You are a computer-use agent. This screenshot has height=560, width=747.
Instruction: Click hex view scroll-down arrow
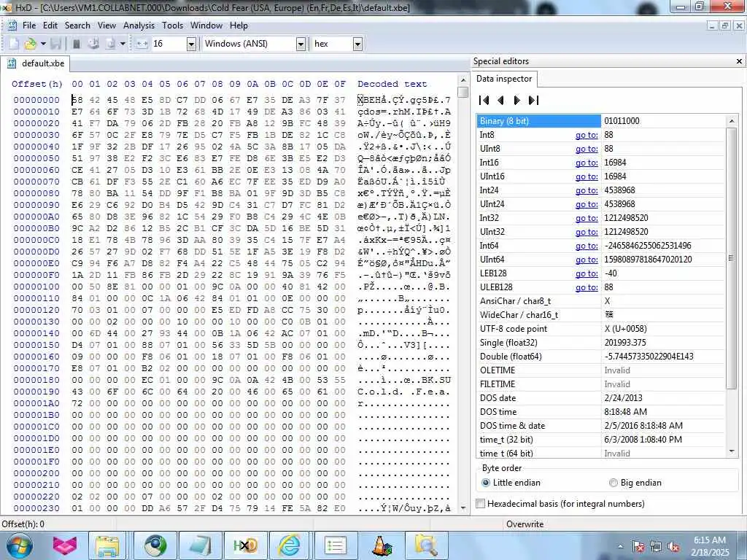(463, 508)
